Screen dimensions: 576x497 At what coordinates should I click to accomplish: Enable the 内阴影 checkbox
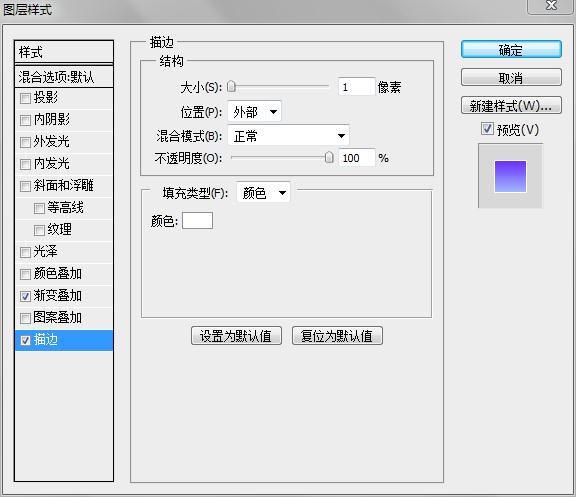25,120
